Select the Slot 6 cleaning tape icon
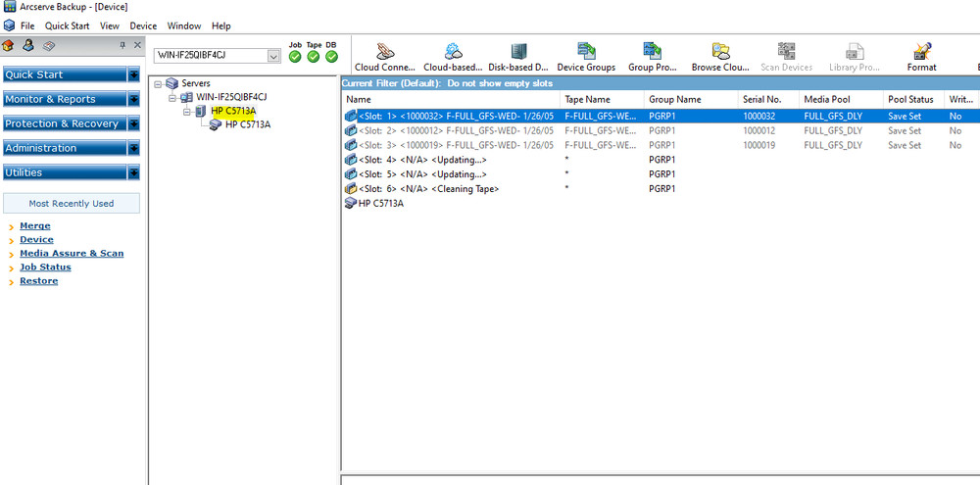980x485 pixels. (351, 188)
